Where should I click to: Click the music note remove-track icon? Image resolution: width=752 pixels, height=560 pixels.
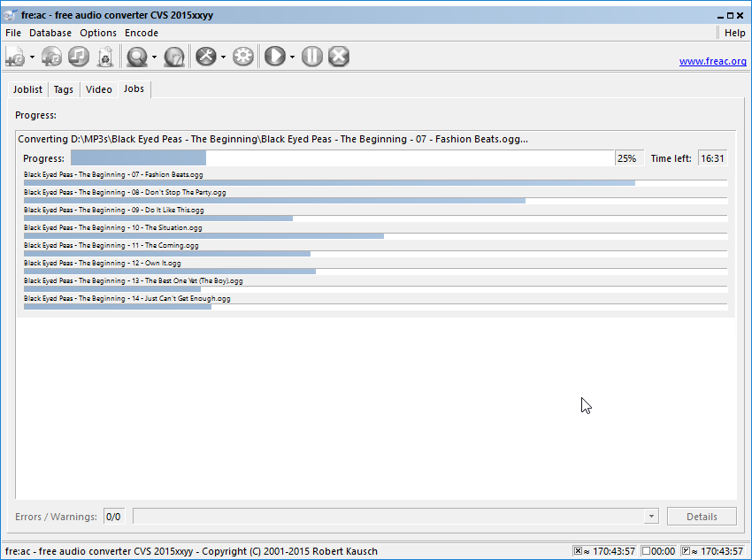pyautogui.click(x=79, y=57)
